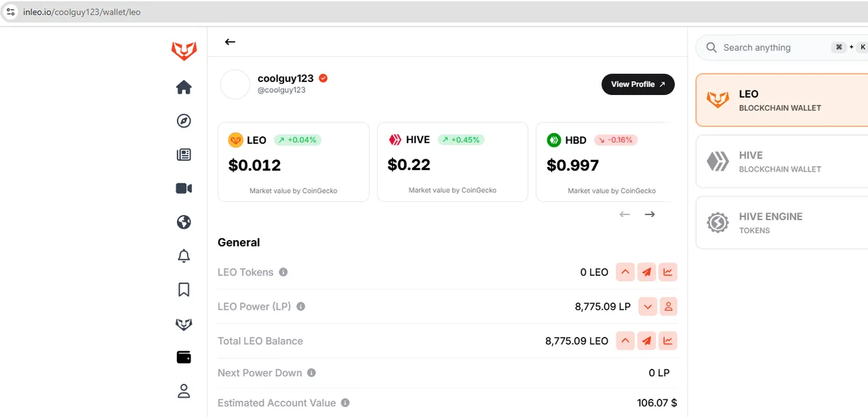Image resolution: width=868 pixels, height=417 pixels.
Task: Select the LEO Blockchain Wallet tab
Action: click(x=783, y=100)
